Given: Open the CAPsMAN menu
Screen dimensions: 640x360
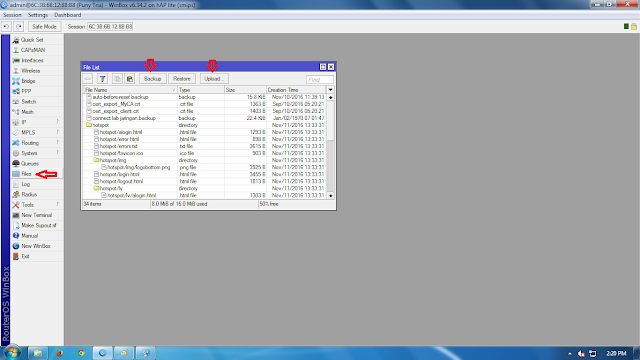Looking at the screenshot, I should click(33, 50).
